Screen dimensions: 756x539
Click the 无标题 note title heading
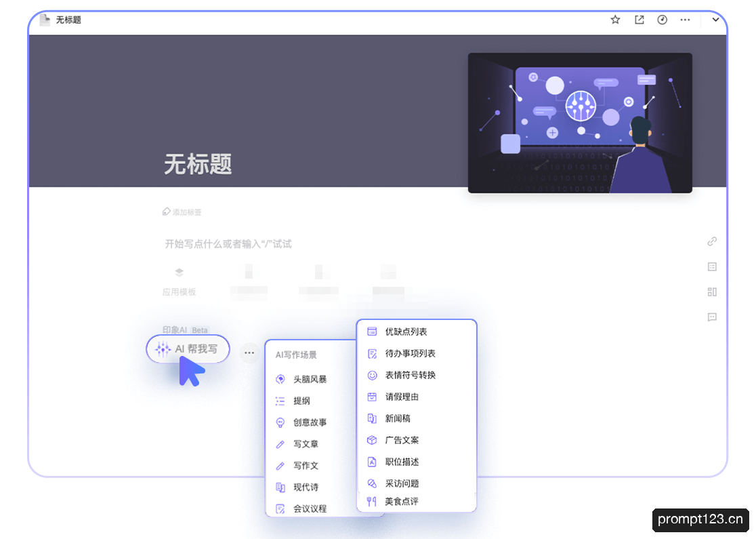pyautogui.click(x=198, y=165)
